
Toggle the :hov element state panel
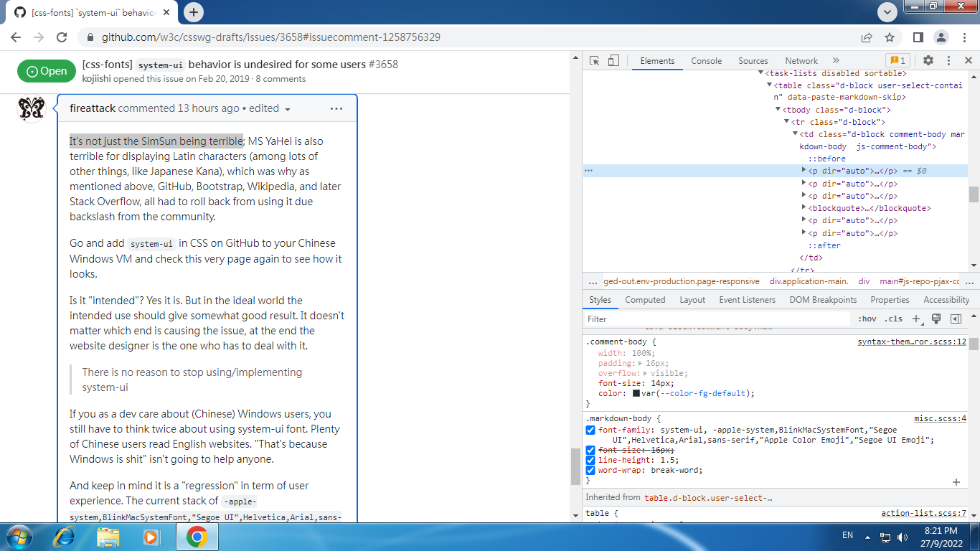coord(867,319)
